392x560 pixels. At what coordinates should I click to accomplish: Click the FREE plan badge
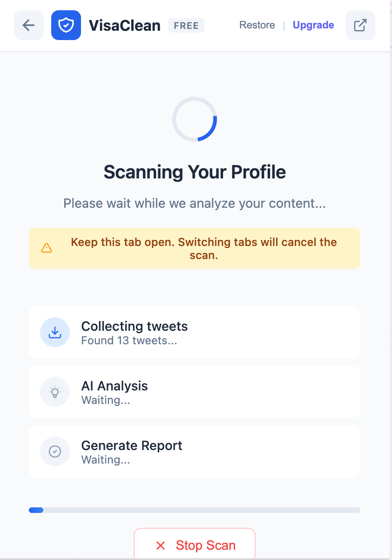click(186, 26)
